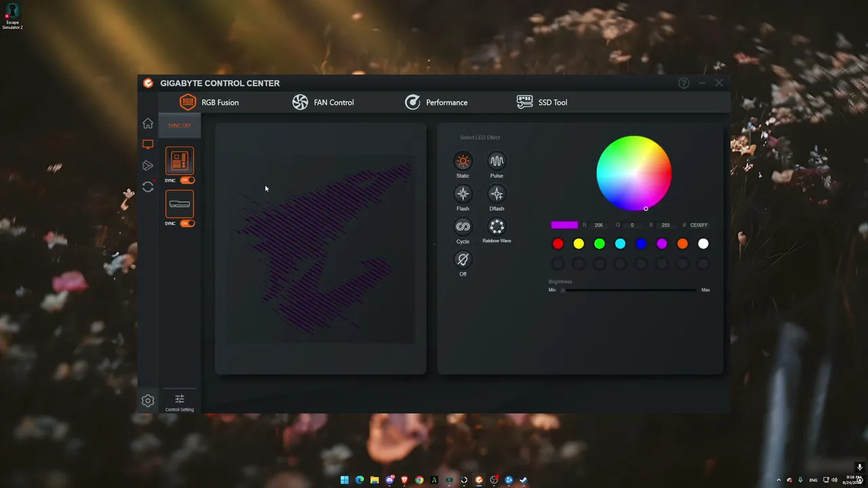Open the Windows Start menu
This screenshot has height=488, width=868.
pos(344,480)
